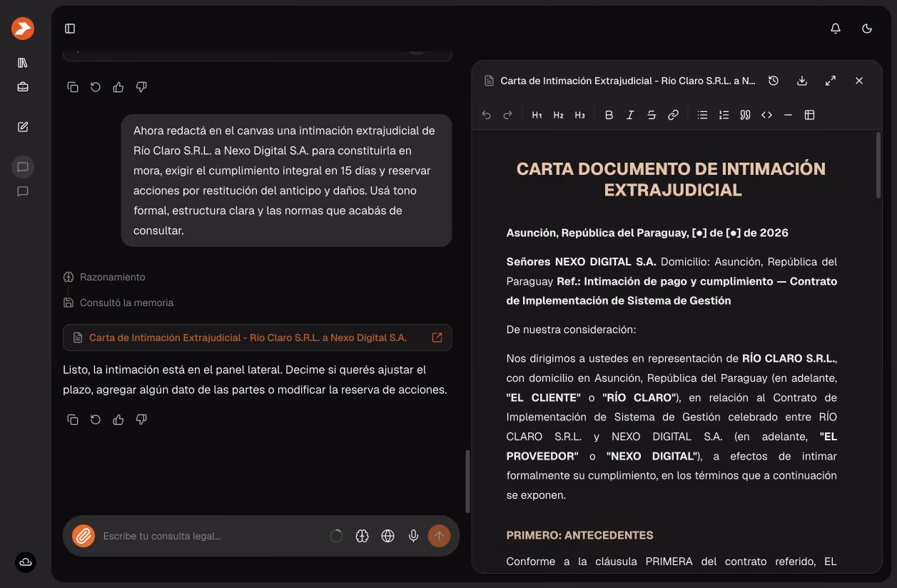Activate microphone voice input
The image size is (897, 588).
(413, 536)
